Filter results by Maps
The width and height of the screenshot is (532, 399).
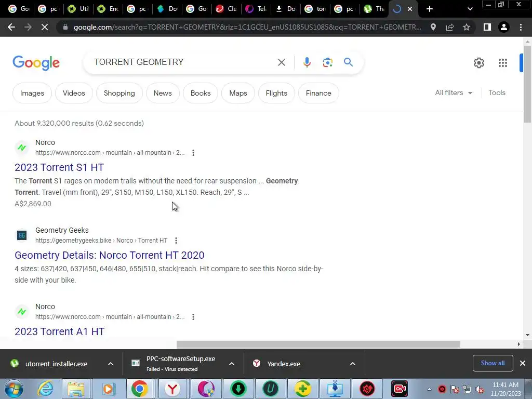[238, 93]
